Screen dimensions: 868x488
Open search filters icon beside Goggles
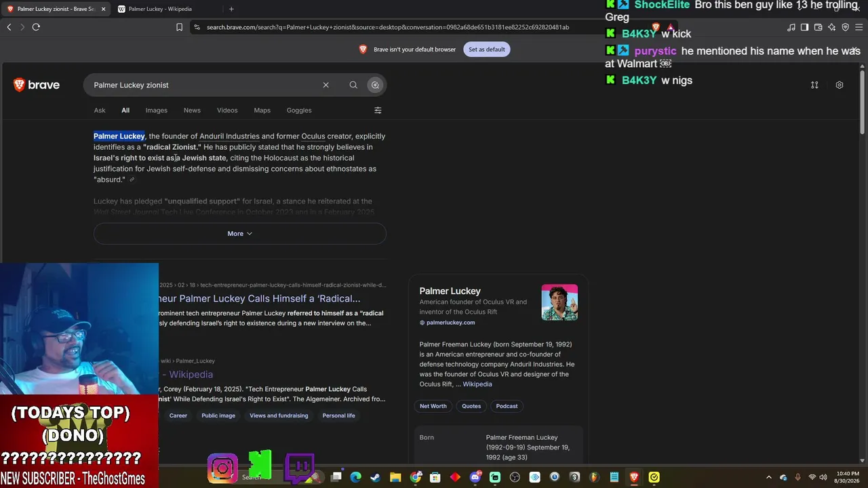[378, 110]
